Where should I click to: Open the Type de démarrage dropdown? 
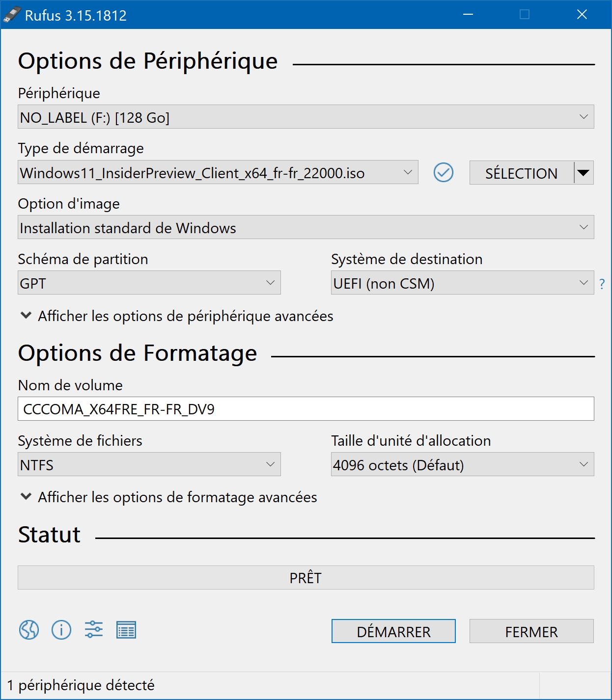point(218,172)
